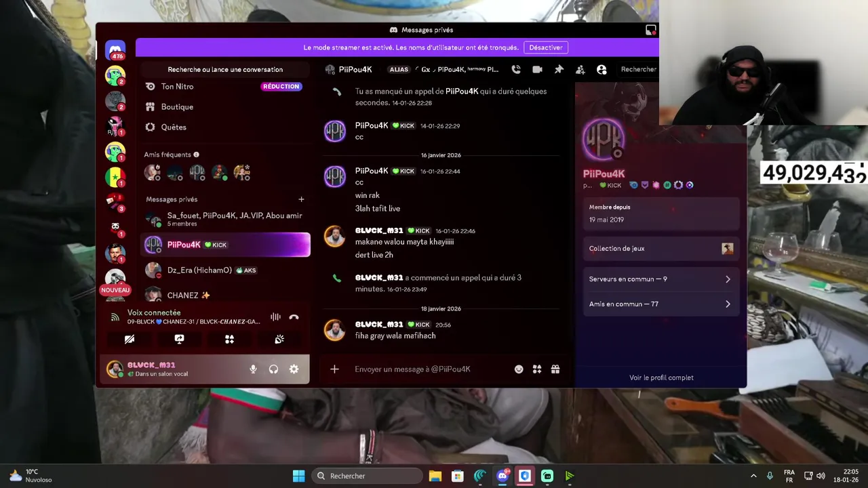The width and height of the screenshot is (868, 488).
Task: Open the Senegal flag server icon
Action: (x=115, y=176)
